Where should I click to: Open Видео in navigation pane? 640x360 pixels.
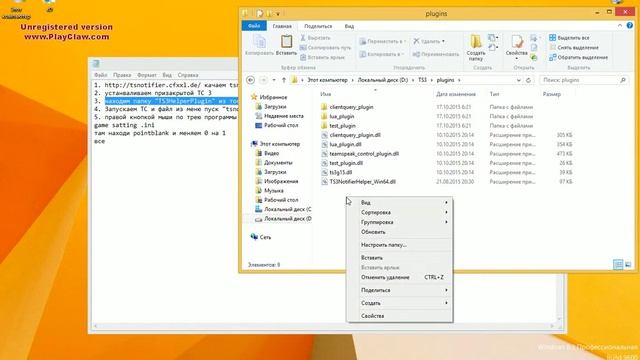coord(267,153)
